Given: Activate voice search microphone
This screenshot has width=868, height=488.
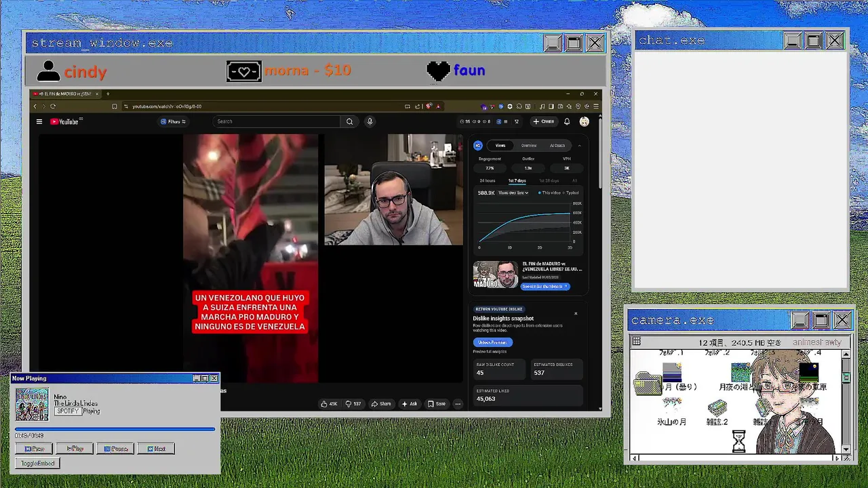Looking at the screenshot, I should (370, 121).
